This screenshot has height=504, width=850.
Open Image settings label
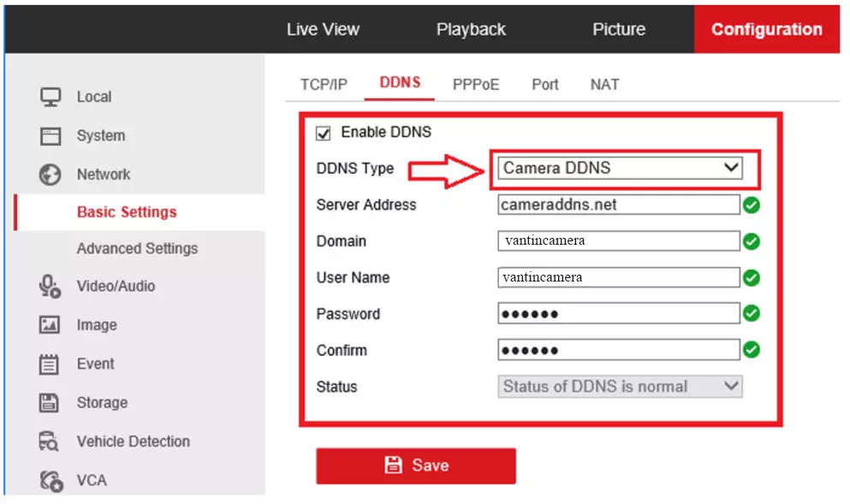point(97,325)
